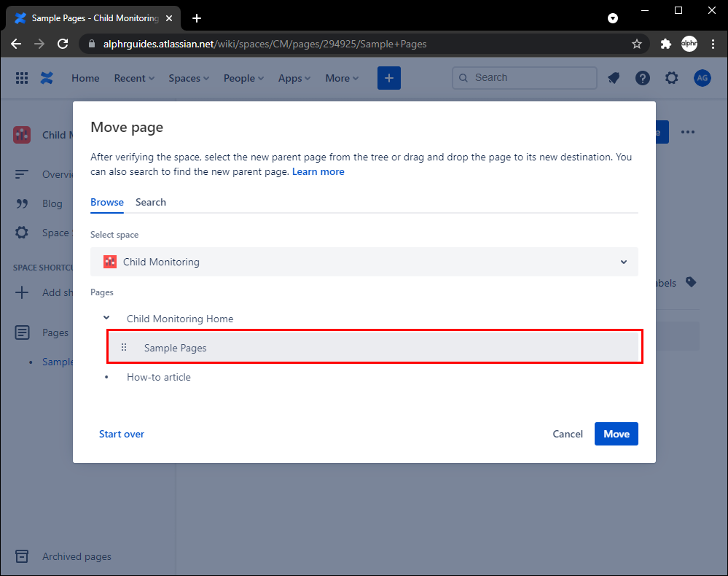The width and height of the screenshot is (728, 576).
Task: Click the blue create plus button
Action: [x=389, y=78]
